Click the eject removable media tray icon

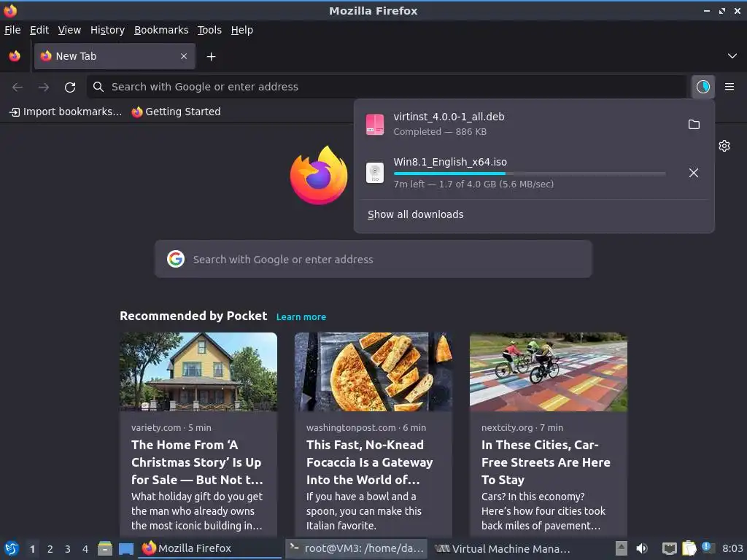621,548
